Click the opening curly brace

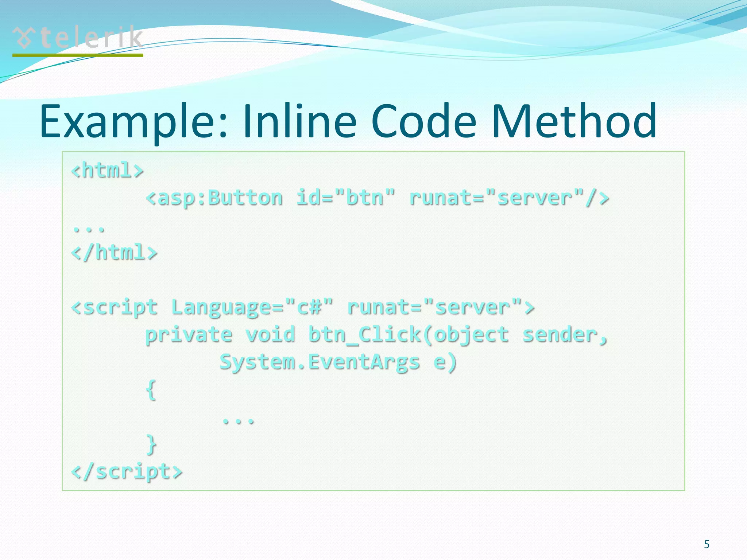[151, 390]
